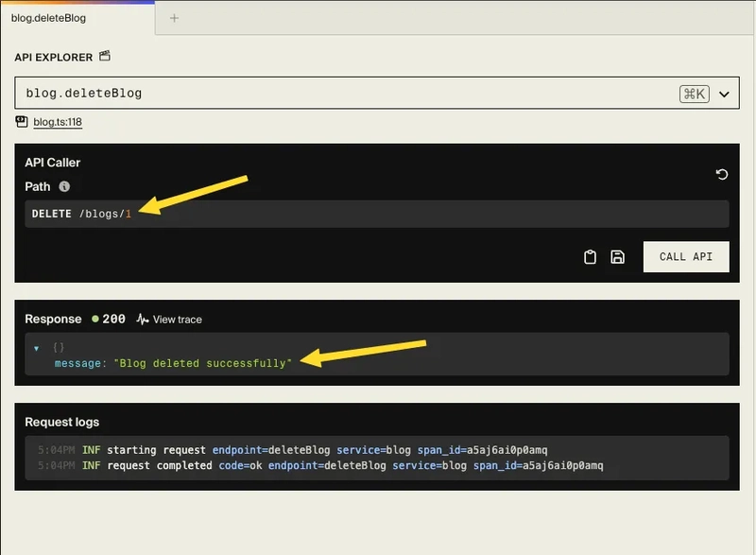Click the API Caller heading
The width and height of the screenshot is (756, 555).
53,163
